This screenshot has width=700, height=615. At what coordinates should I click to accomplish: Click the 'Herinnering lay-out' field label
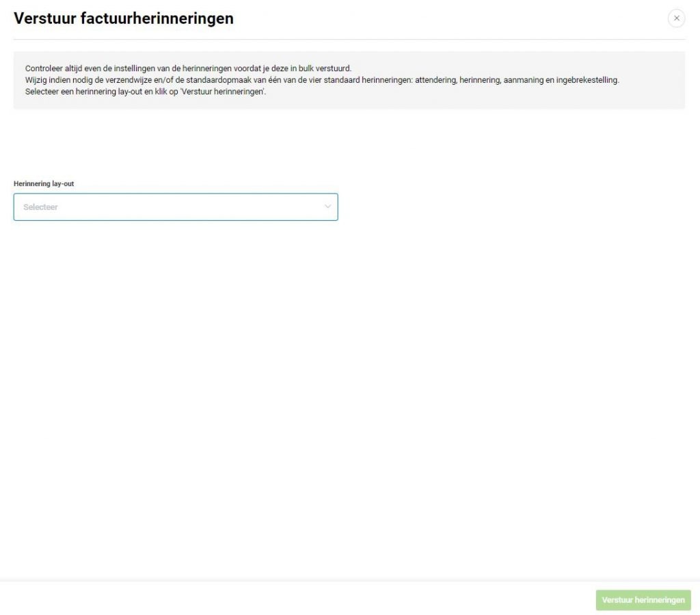44,184
